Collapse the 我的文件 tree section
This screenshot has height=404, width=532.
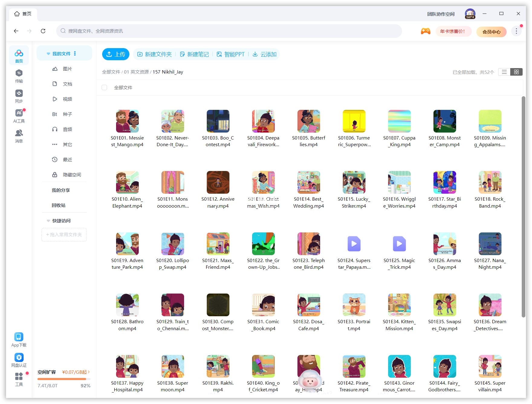pos(48,54)
